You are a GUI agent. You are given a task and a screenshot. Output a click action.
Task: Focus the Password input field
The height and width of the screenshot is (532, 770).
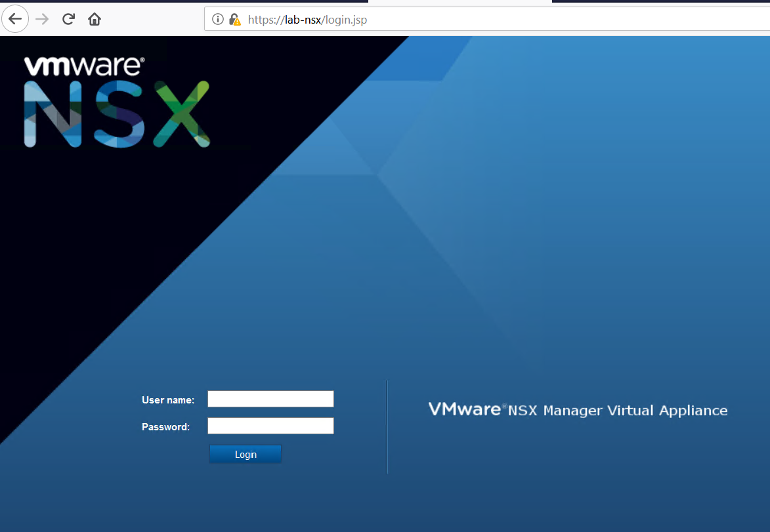pyautogui.click(x=270, y=426)
